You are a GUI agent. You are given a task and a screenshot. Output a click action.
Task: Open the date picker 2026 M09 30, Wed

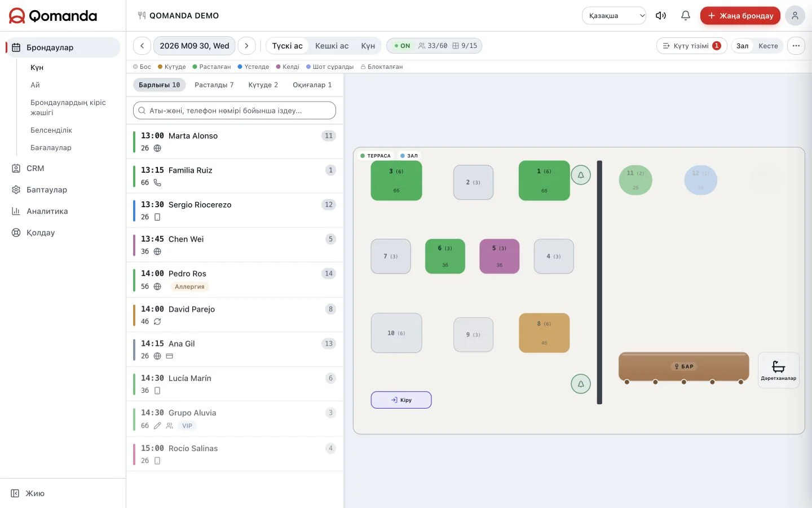pyautogui.click(x=195, y=46)
